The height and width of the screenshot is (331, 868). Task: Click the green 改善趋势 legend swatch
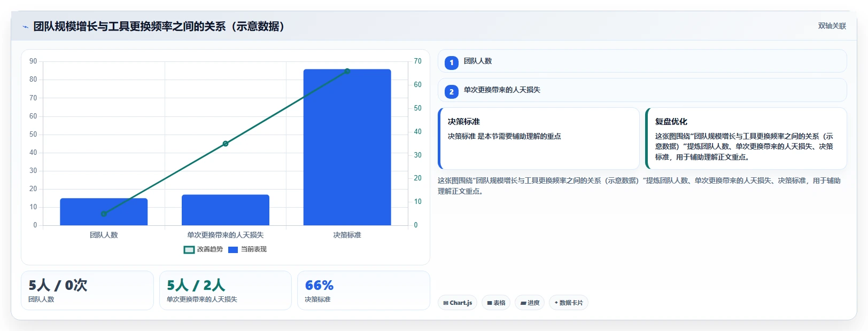tap(189, 249)
